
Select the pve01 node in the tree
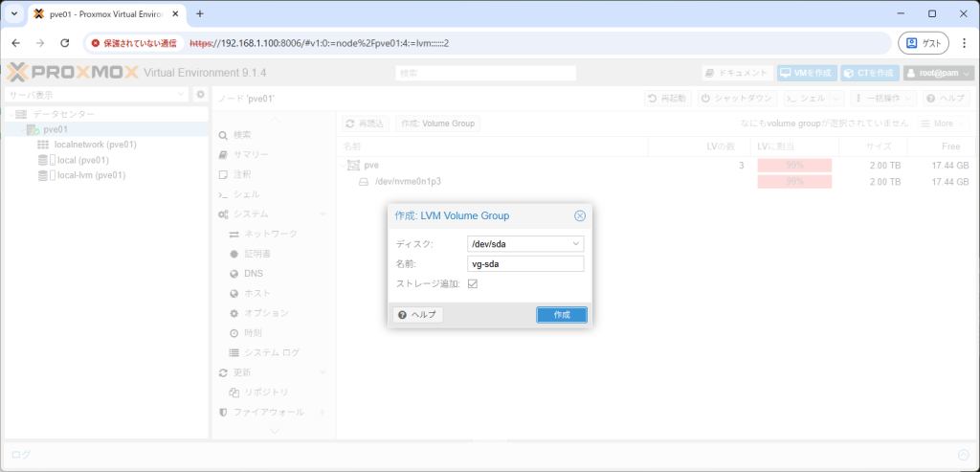coord(55,129)
